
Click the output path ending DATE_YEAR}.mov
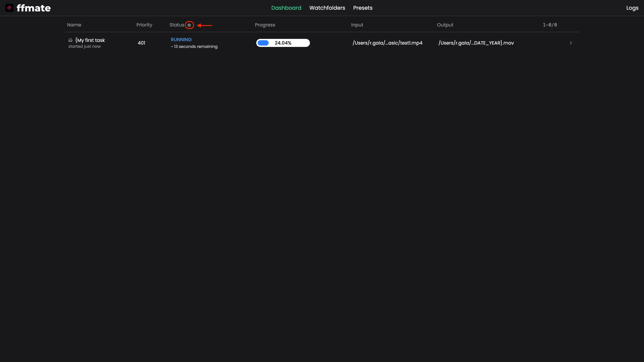[476, 43]
